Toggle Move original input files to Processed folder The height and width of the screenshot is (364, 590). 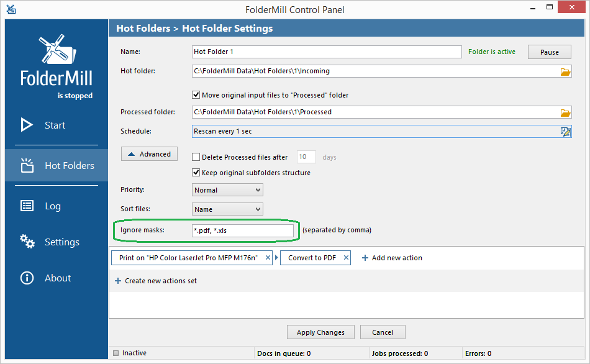(x=196, y=95)
